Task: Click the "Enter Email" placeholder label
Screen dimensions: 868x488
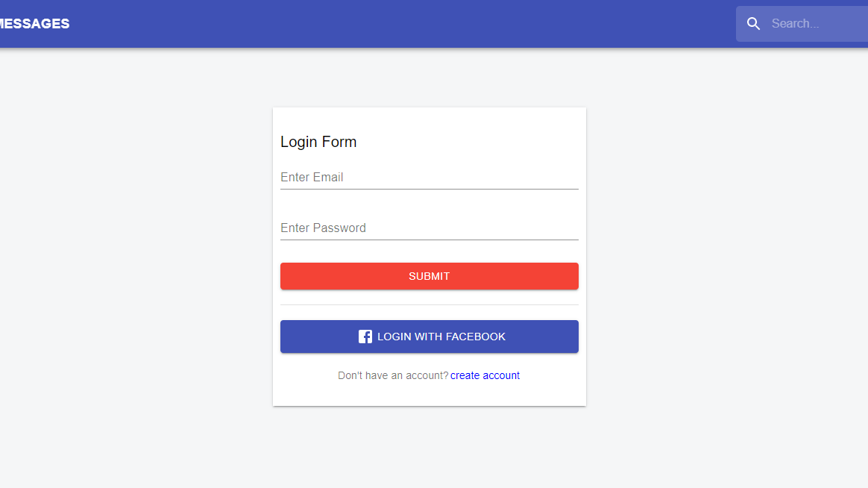Action: click(x=312, y=178)
